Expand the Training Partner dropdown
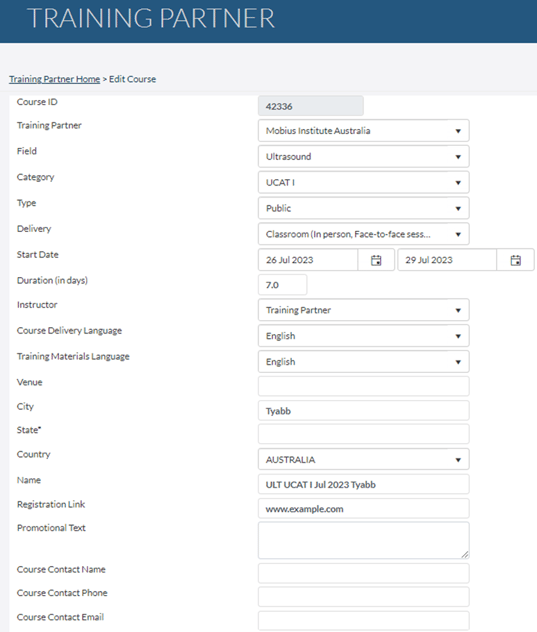The width and height of the screenshot is (537, 632). (364, 131)
